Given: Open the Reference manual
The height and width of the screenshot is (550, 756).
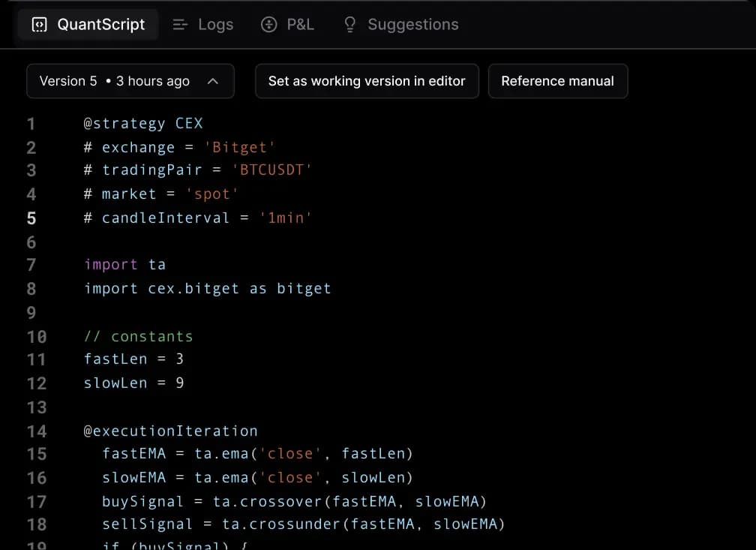Looking at the screenshot, I should pos(558,80).
